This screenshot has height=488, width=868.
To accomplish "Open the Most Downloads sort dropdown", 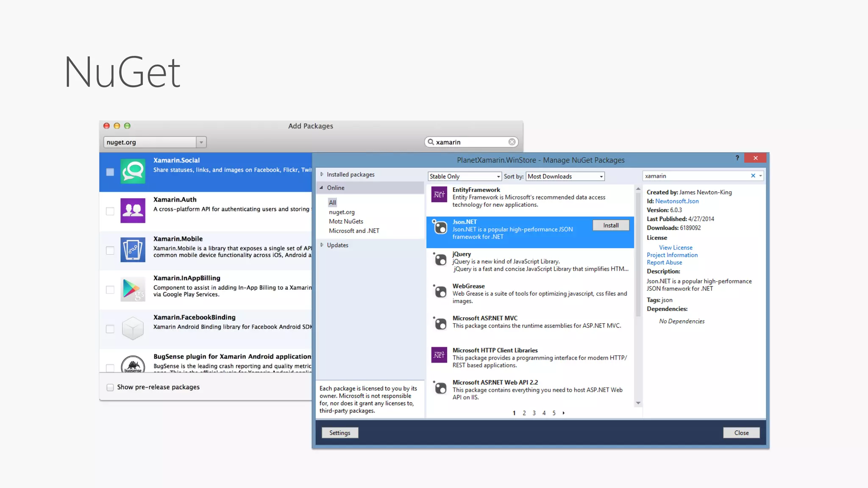I will [x=565, y=176].
